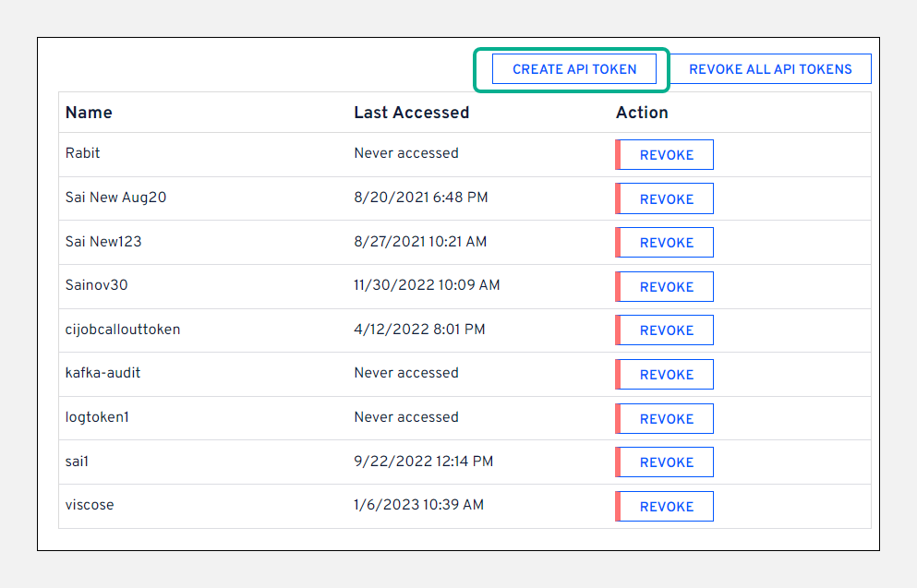
Task: Select the kafka-audit name cell
Action: click(103, 373)
